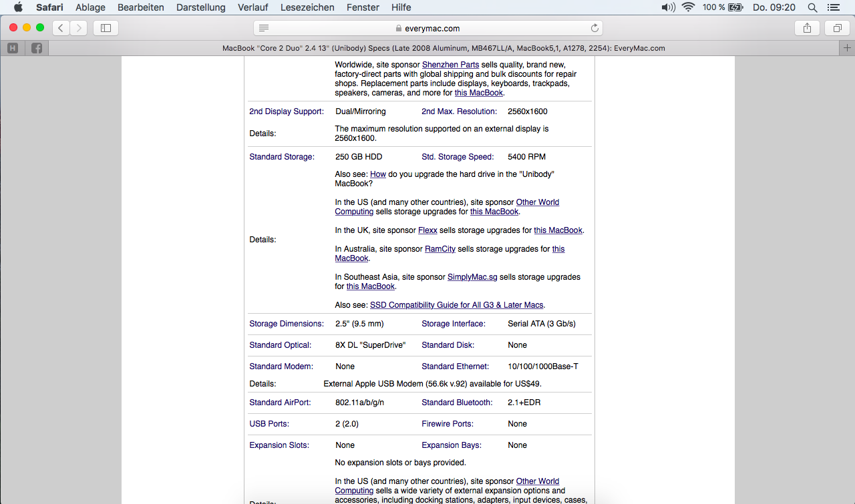This screenshot has height=504, width=855.
Task: Open the battery status menu
Action: [x=723, y=7]
